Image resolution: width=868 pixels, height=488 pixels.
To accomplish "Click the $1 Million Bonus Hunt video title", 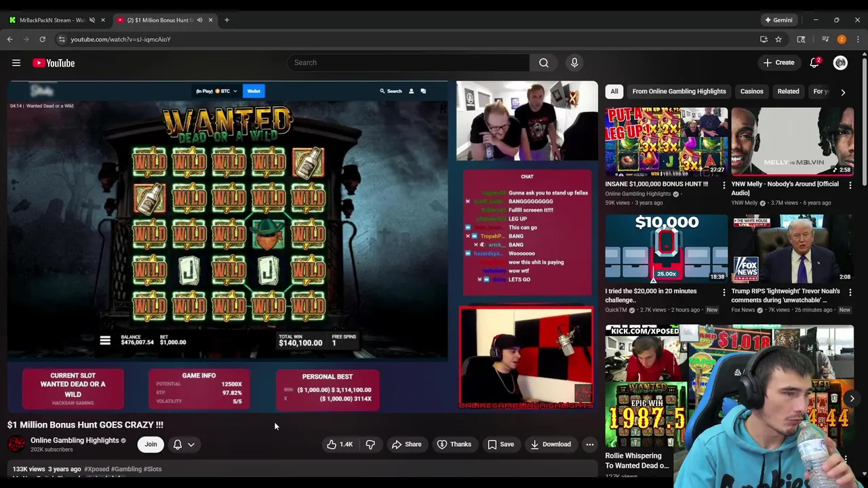I will [x=85, y=425].
